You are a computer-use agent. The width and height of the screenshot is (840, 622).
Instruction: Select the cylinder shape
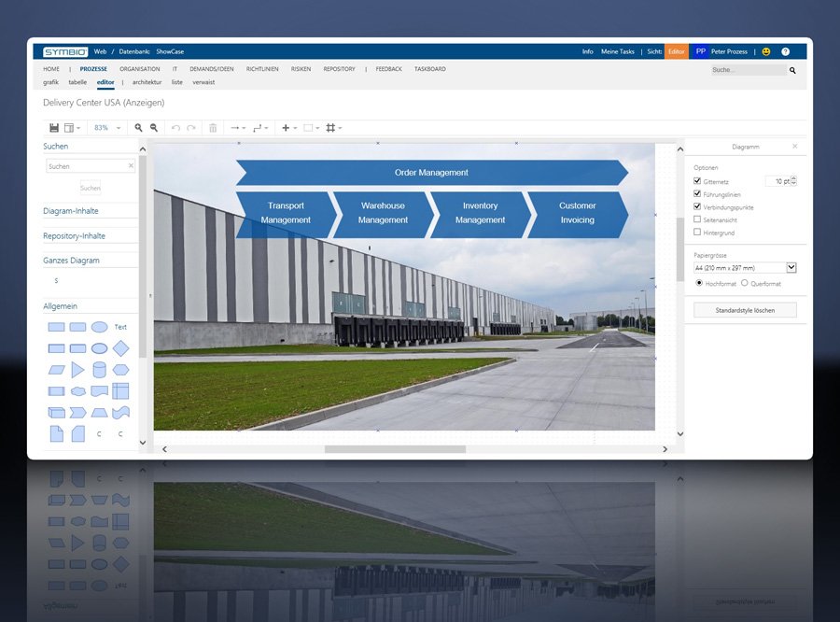pyautogui.click(x=99, y=370)
